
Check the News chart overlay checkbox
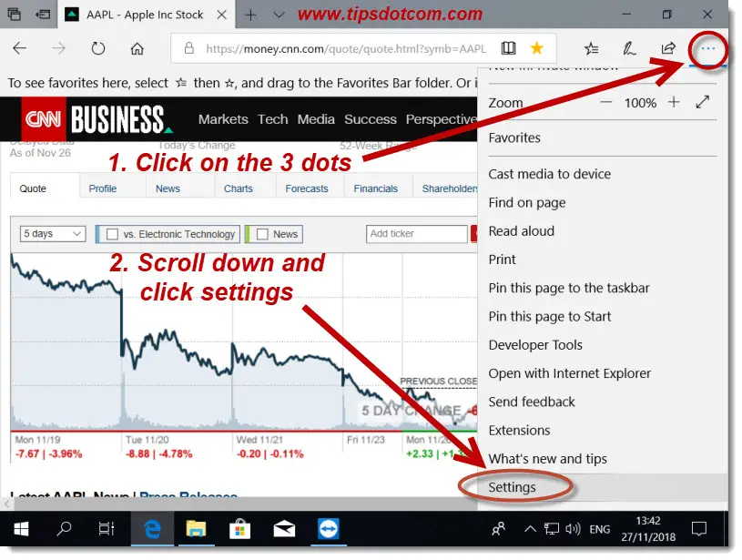(262, 234)
